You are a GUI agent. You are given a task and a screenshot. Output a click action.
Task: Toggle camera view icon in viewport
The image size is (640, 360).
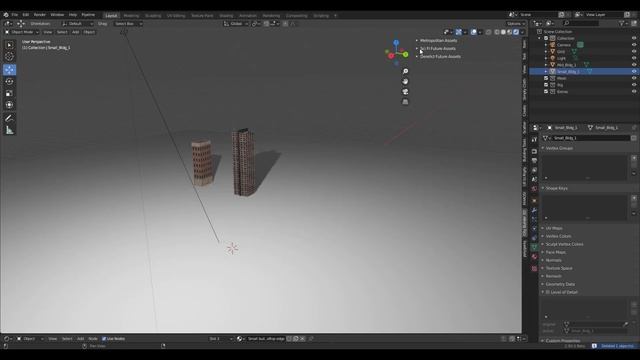click(x=405, y=91)
